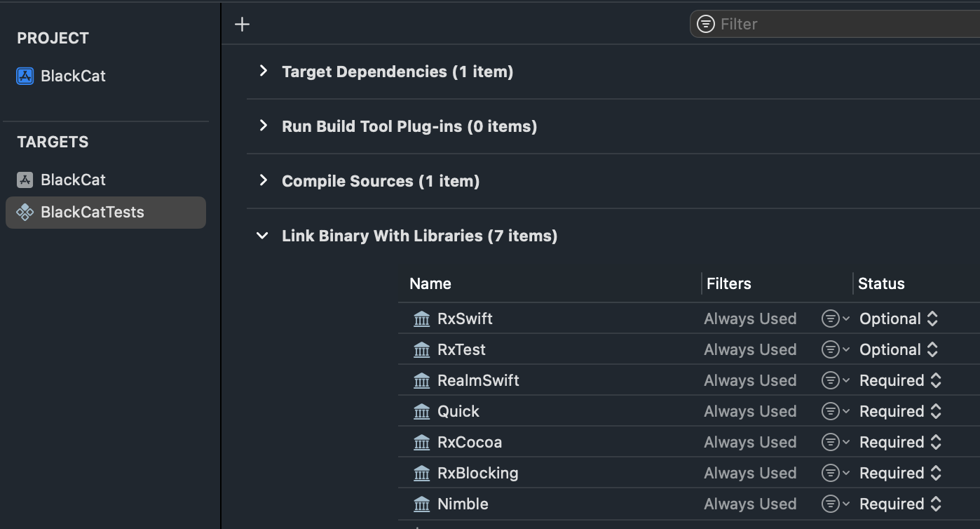Click Run Build Tool Plug-ins (0 items) title
Screen dimensions: 980x529
(409, 126)
